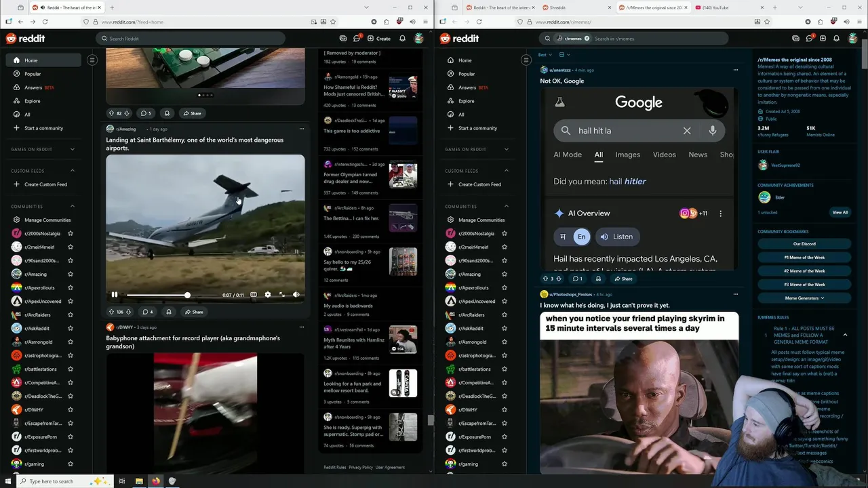The image size is (868, 488).
Task: Open overflow menu of Not OK, Google post
Action: (736, 70)
